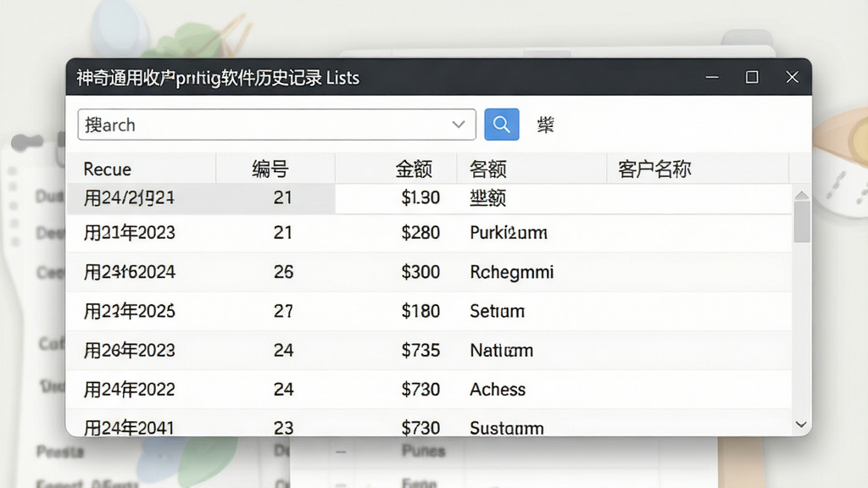Image resolution: width=868 pixels, height=488 pixels.
Task: Click the $730 amount in the Achess row
Action: [420, 390]
